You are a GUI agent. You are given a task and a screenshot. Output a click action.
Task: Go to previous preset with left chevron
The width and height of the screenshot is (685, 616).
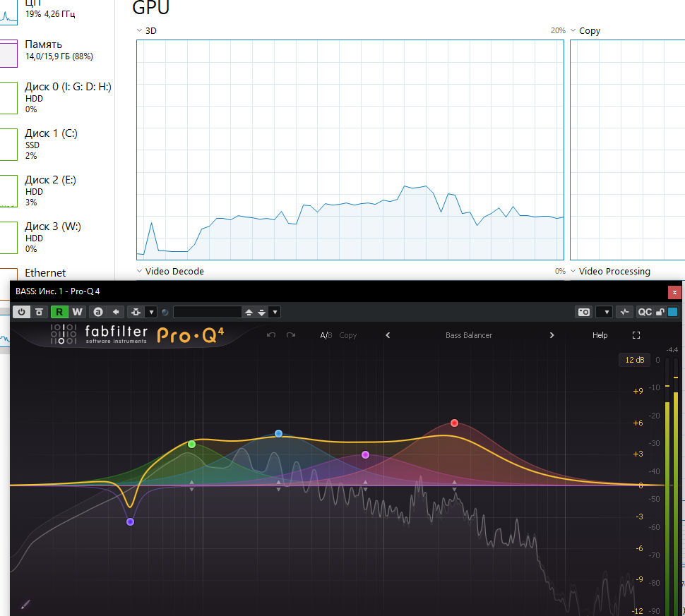(388, 335)
